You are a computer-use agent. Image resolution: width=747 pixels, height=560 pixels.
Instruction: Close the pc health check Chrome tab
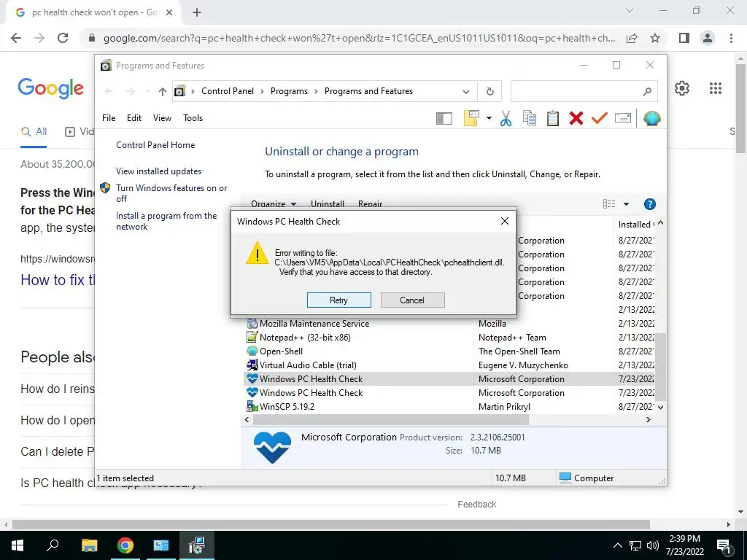169,12
